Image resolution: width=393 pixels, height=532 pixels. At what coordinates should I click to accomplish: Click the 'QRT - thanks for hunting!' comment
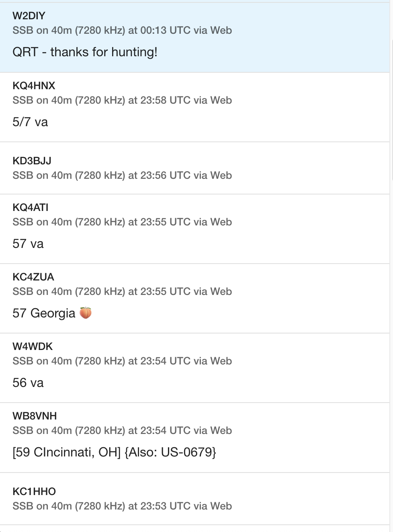pos(85,52)
